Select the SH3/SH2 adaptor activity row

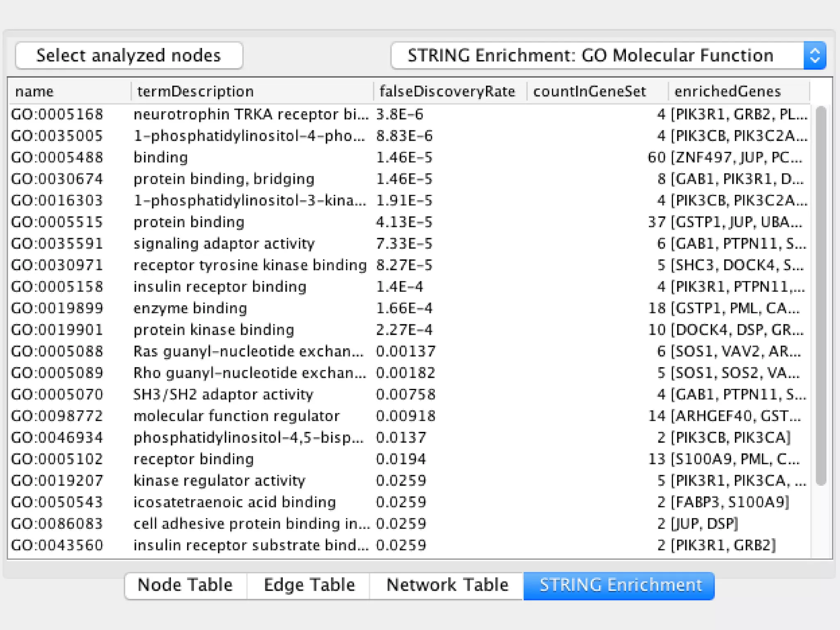(223, 395)
